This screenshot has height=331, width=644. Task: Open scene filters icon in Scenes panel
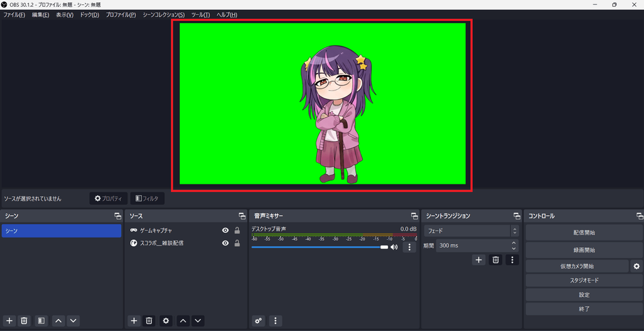(41, 321)
